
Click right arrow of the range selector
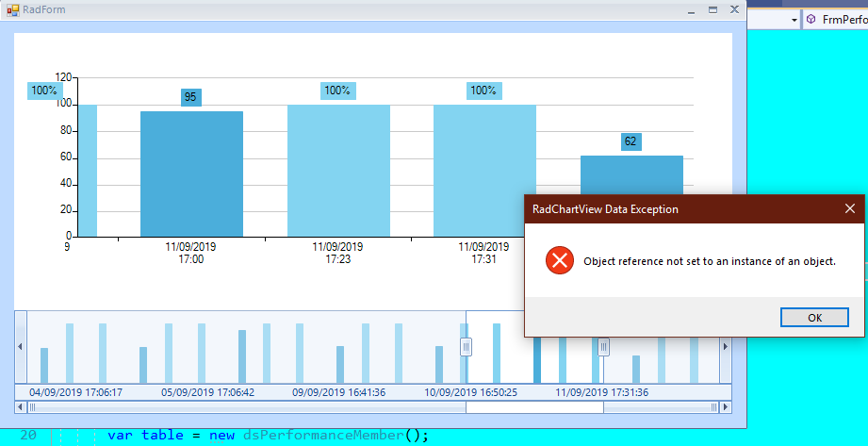pos(725,347)
